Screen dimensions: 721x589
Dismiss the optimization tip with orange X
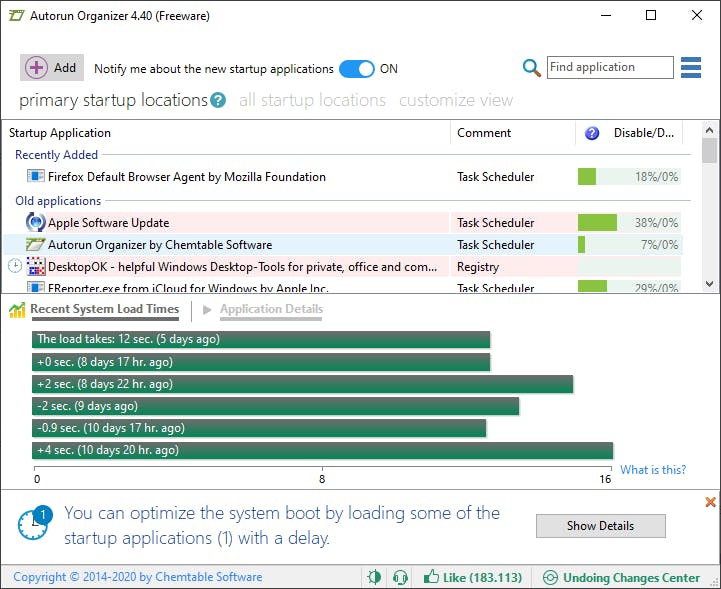(x=710, y=502)
